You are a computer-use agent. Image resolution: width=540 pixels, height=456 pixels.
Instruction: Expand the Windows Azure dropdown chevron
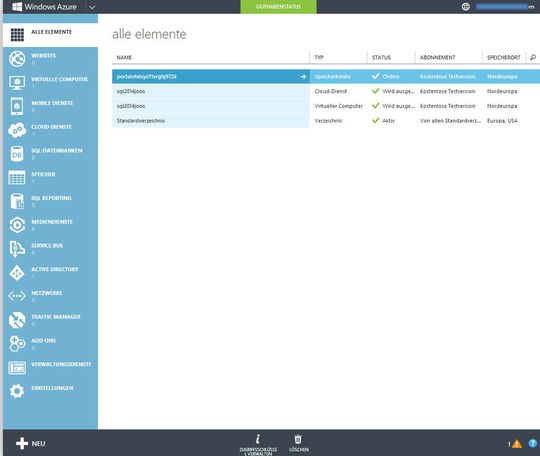point(92,7)
